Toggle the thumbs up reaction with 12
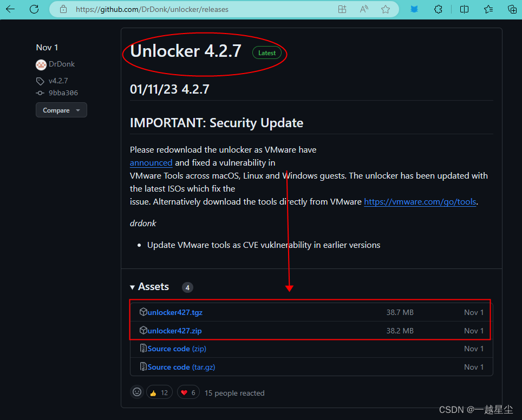This screenshot has height=420, width=522. click(x=159, y=393)
